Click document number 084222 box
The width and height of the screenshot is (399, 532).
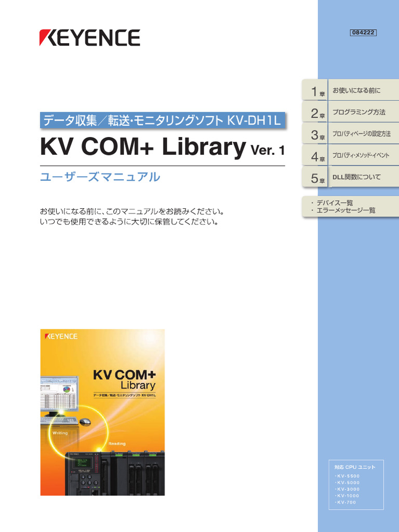point(363,33)
